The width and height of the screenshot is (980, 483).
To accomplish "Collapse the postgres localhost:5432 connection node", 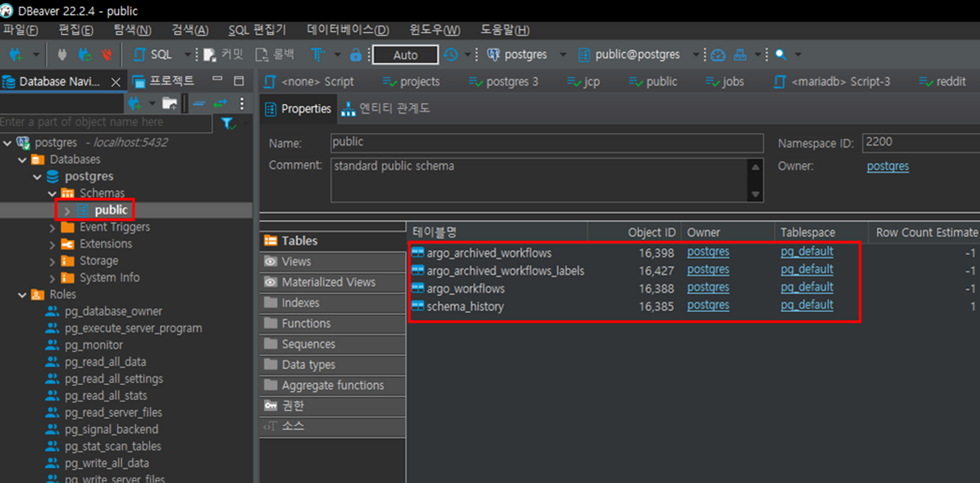I will (7, 143).
